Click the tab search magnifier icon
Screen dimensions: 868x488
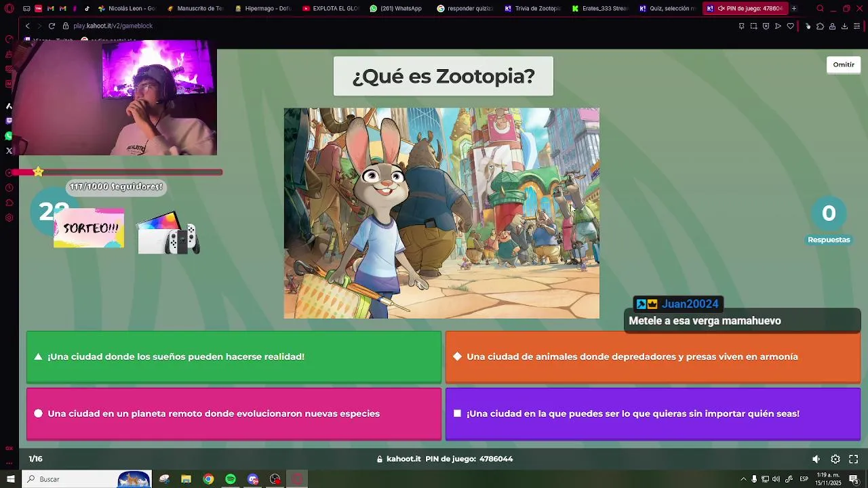click(x=820, y=9)
